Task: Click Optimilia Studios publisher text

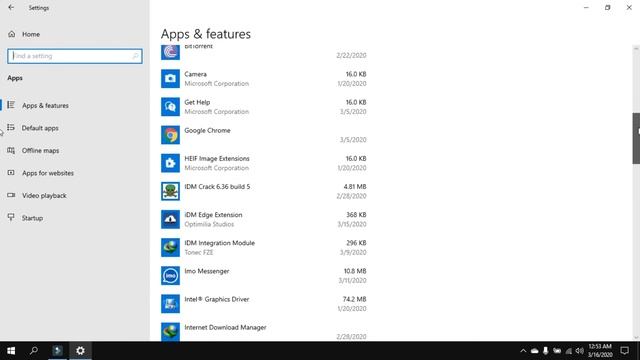Action: [209, 224]
